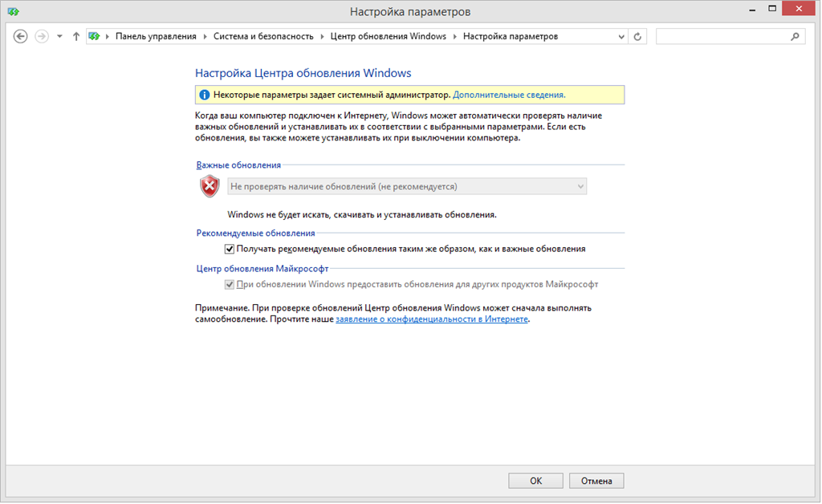This screenshot has height=504, width=822.
Task: Open Система и безопасность breadcrumb
Action: pyautogui.click(x=263, y=36)
